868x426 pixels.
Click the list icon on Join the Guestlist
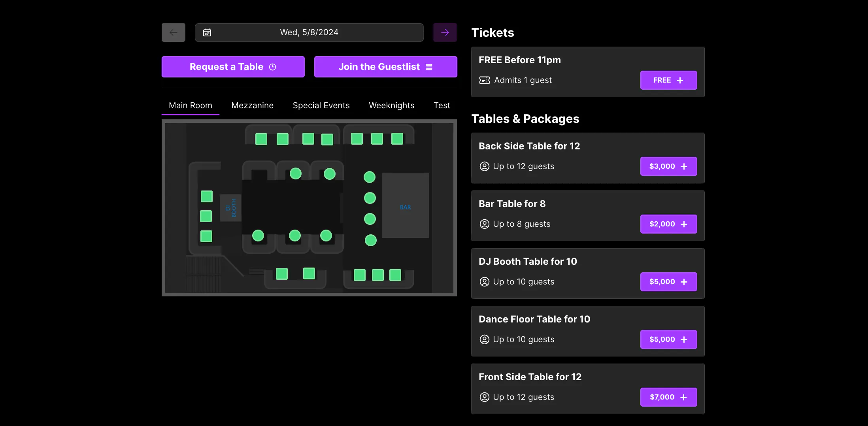tap(429, 67)
